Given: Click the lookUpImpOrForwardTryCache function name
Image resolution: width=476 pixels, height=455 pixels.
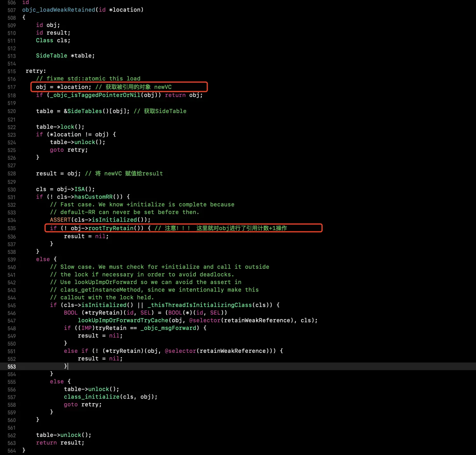Looking at the screenshot, I should click(x=123, y=320).
